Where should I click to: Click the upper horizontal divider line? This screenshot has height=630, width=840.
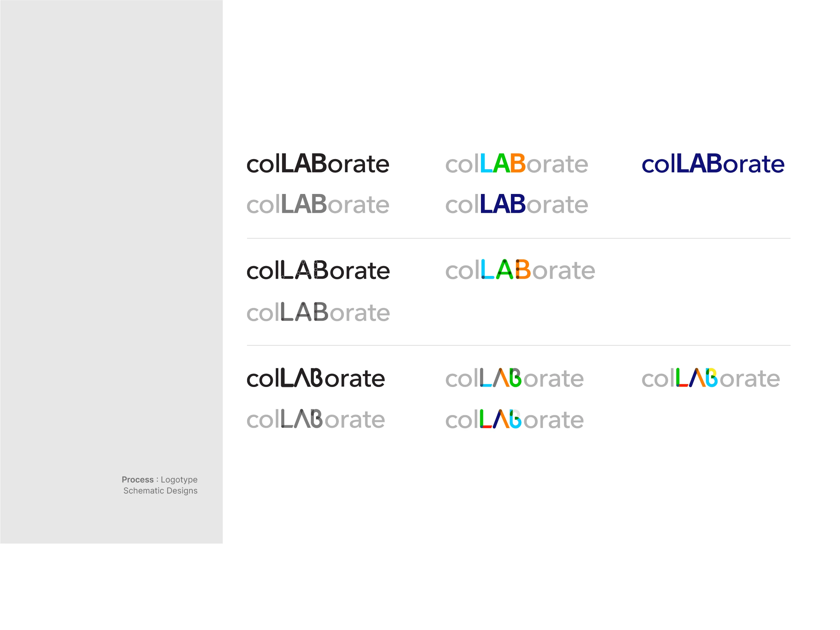click(x=519, y=238)
